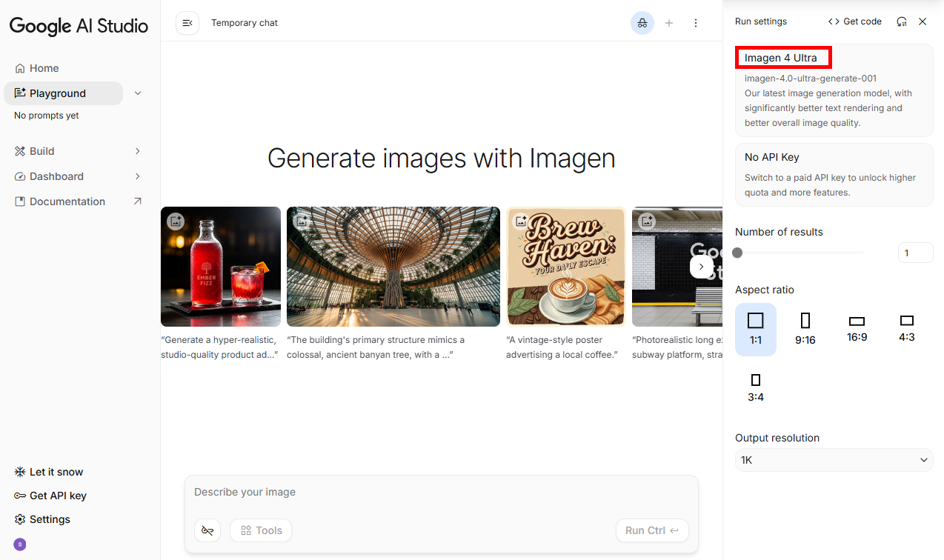944x560 pixels.
Task: Open Settings in the sidebar
Action: pos(42,519)
